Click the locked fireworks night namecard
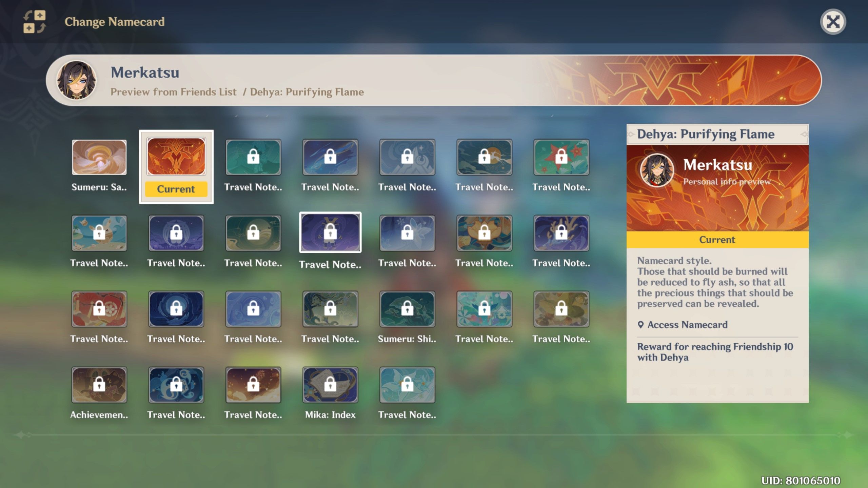The width and height of the screenshot is (868, 488). [x=253, y=385]
